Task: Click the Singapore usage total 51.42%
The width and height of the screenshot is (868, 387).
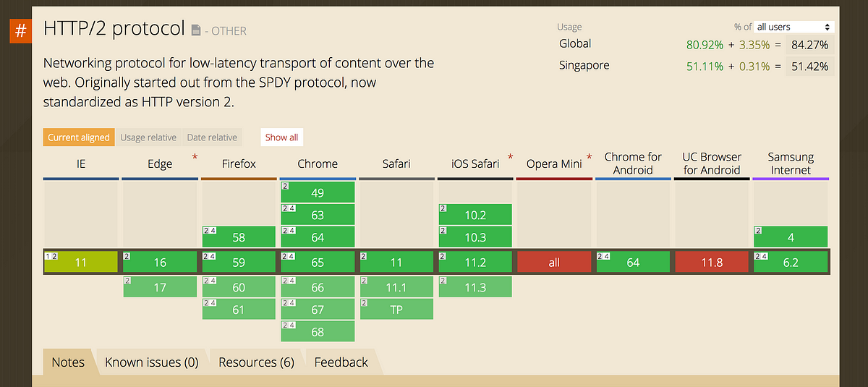Action: tap(810, 66)
